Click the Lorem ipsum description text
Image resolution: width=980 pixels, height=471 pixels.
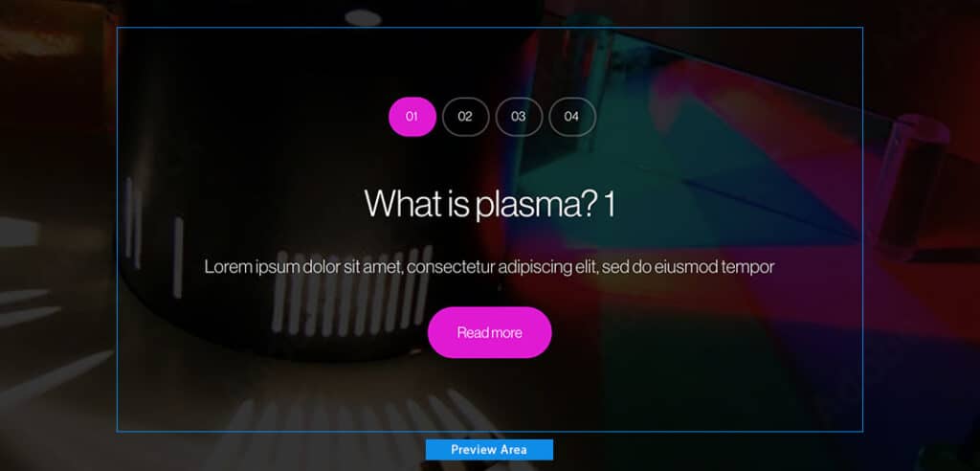tap(489, 267)
